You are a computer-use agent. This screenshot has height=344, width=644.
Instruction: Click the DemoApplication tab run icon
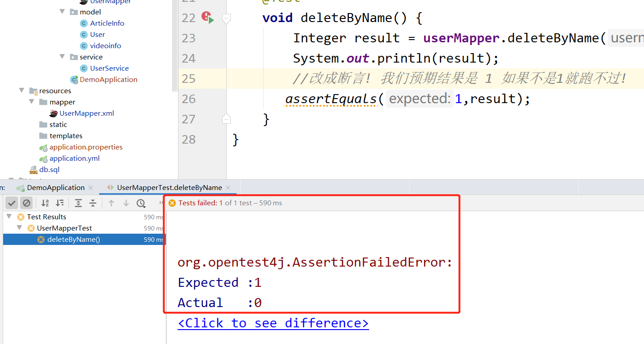[20, 188]
